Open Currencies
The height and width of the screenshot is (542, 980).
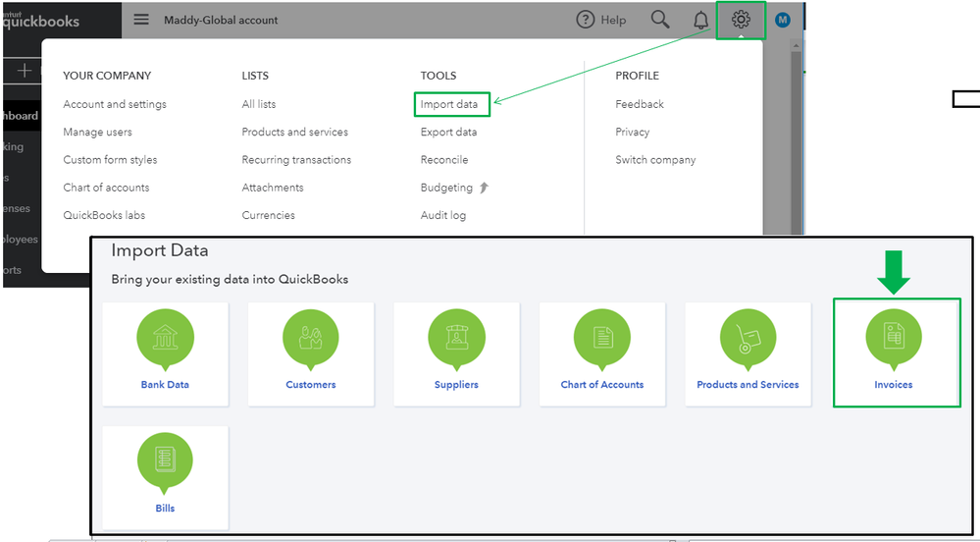tap(268, 215)
